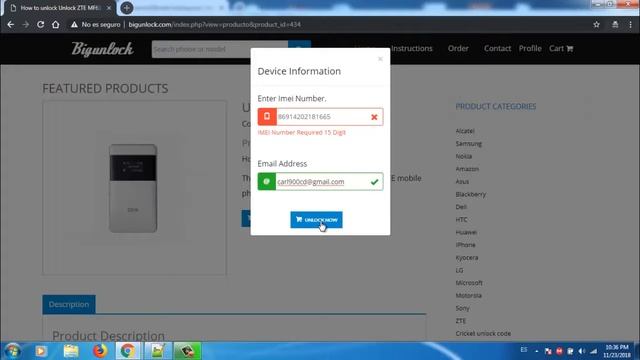Open Sony product category
640x360 pixels.
(462, 308)
